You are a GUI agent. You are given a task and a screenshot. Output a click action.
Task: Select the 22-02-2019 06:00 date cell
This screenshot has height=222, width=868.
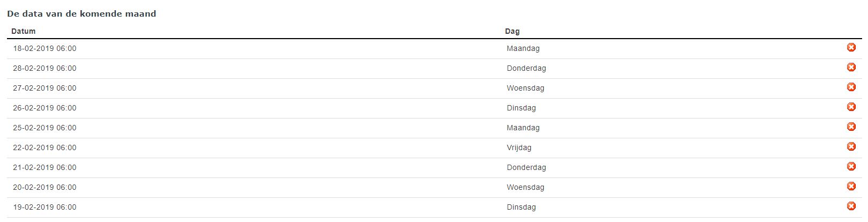coord(44,147)
